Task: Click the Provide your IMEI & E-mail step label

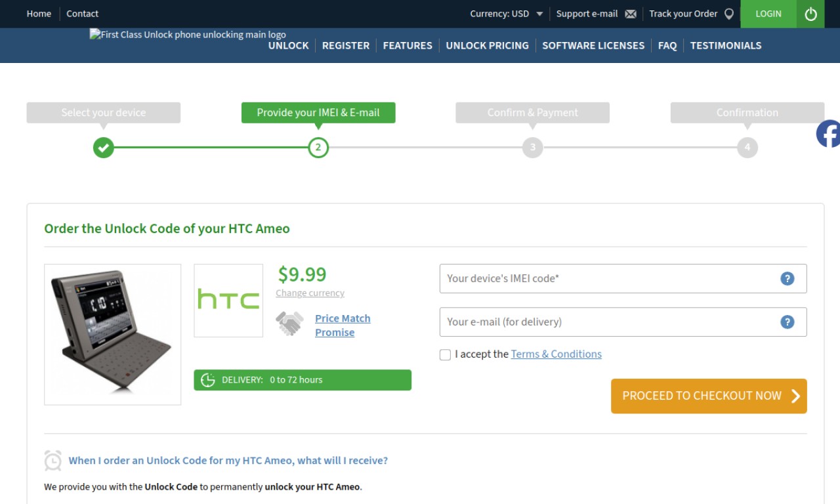Action: (x=318, y=113)
